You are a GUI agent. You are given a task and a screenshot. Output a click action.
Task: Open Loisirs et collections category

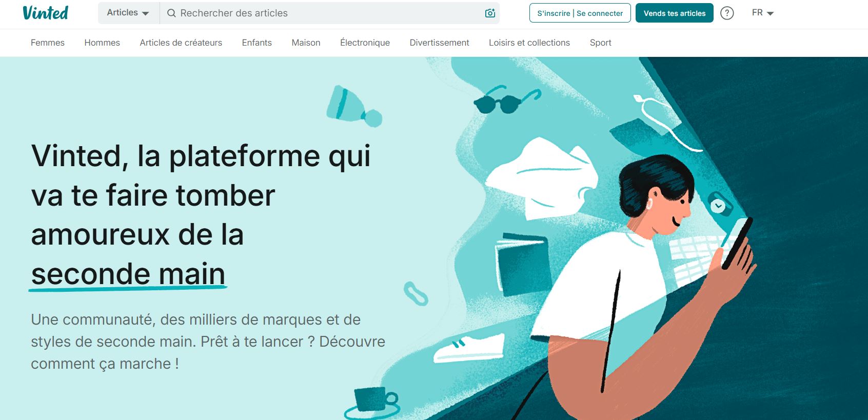[529, 43]
